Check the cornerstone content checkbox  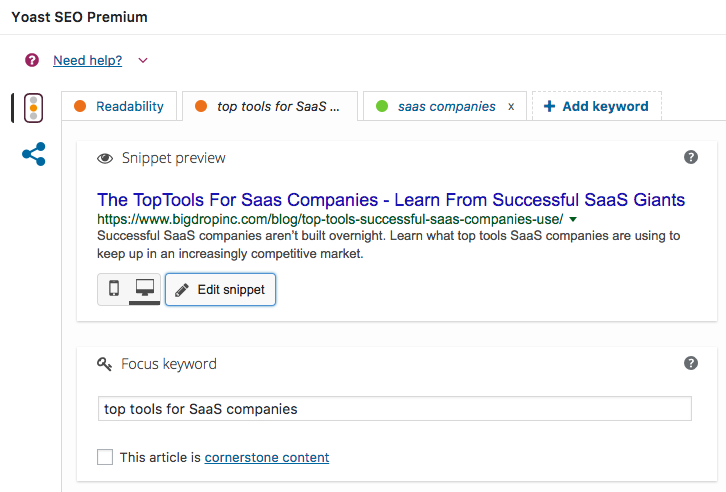[x=105, y=457]
